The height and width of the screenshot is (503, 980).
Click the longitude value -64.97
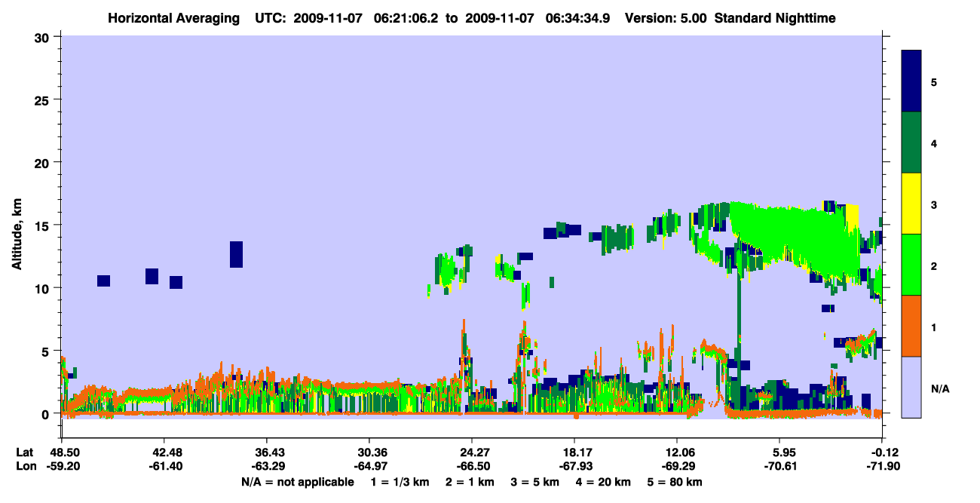[x=369, y=466]
